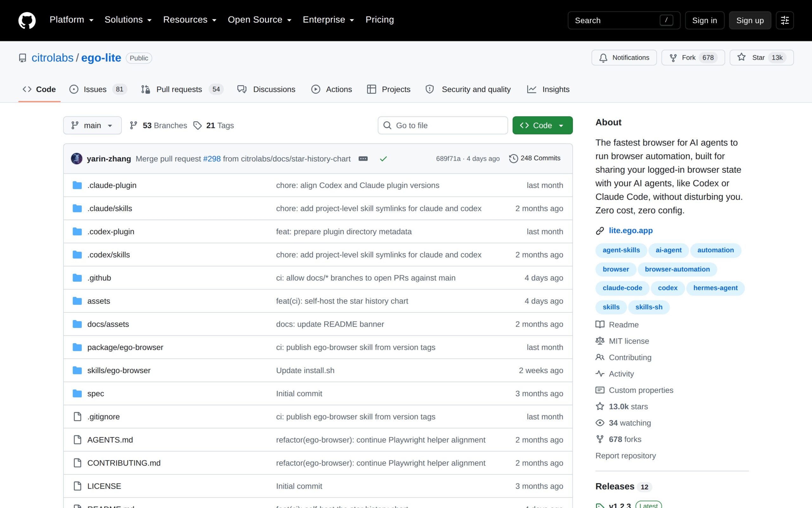Switch to the Issues tab
Screen dimensions: 812x508
tap(98, 89)
